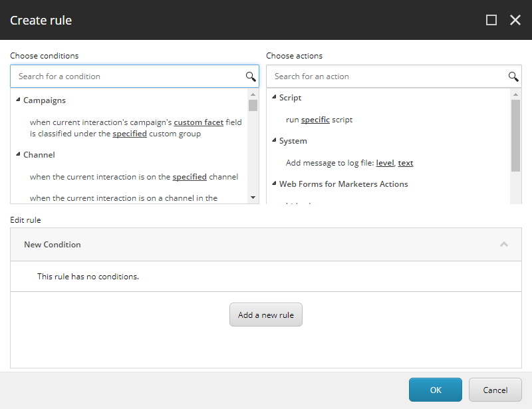Image resolution: width=532 pixels, height=409 pixels.
Task: Click the specific script link
Action: point(315,120)
